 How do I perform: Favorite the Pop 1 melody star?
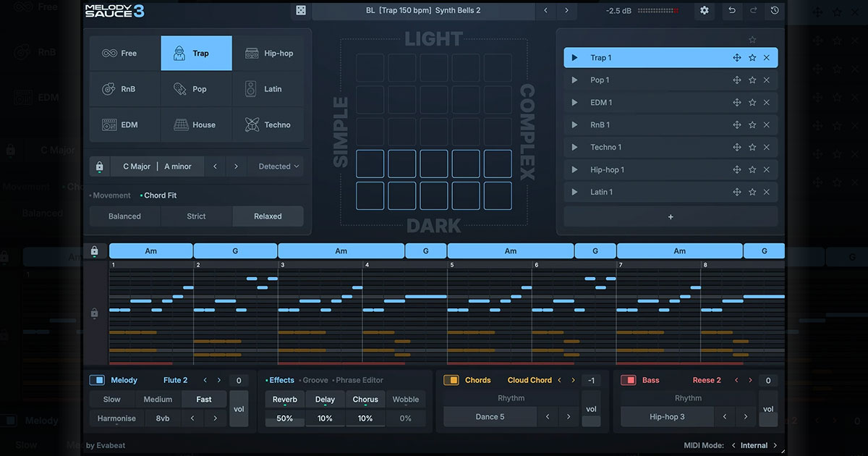pos(752,80)
